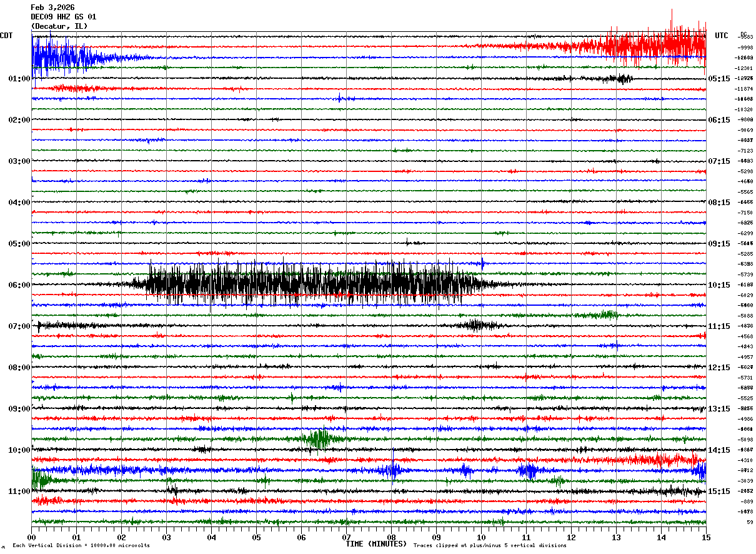Viewport: 756px width, 554px height.
Task: Click the "Each Vertical Division = 10000.00 microvolts" note
Action: pyautogui.click(x=81, y=545)
